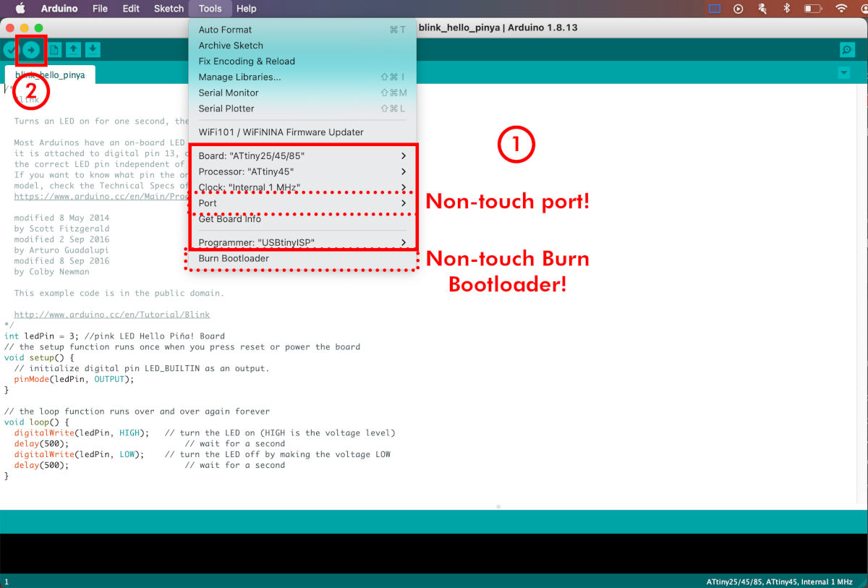Click the line number 1 in status bar
The height and width of the screenshot is (588, 868).
[x=7, y=581]
